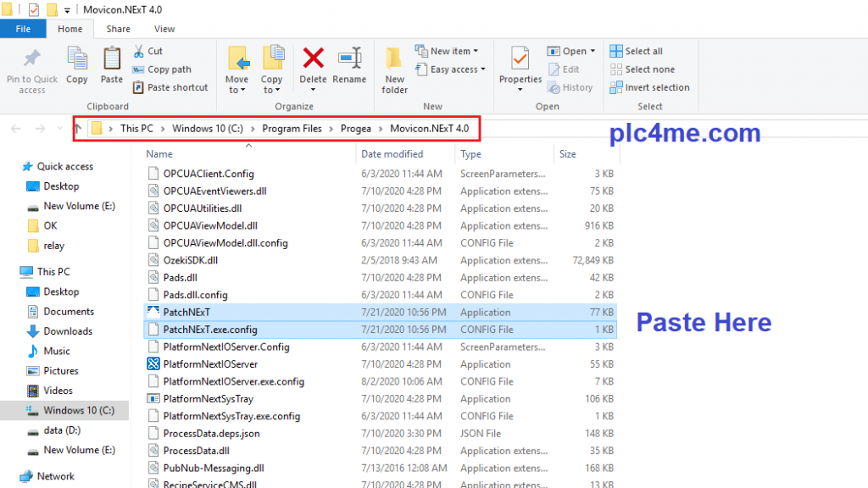Open the Move to dropdown
This screenshot has height=488, width=868.
236,85
